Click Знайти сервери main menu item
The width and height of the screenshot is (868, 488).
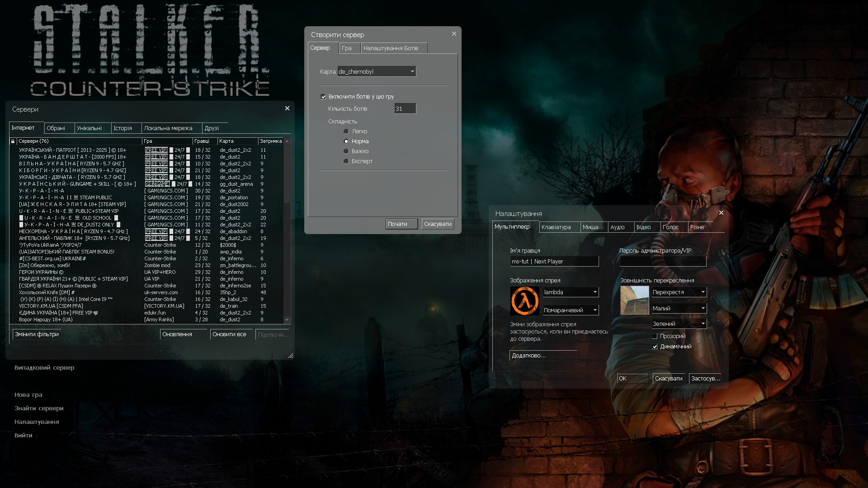(x=39, y=408)
